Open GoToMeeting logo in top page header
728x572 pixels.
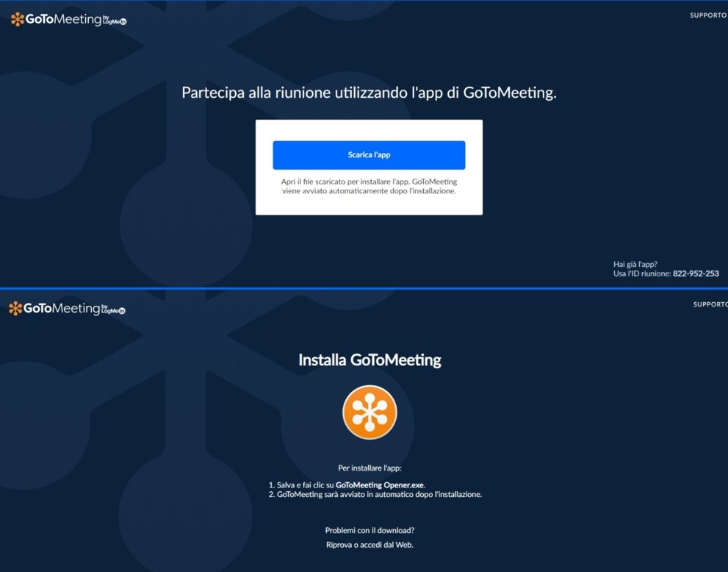tap(68, 20)
